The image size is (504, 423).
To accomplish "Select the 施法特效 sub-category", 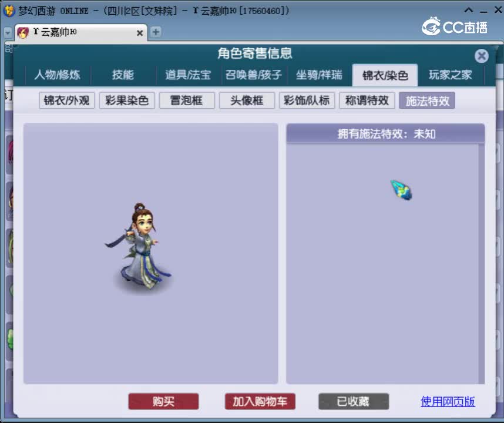I will point(427,100).
